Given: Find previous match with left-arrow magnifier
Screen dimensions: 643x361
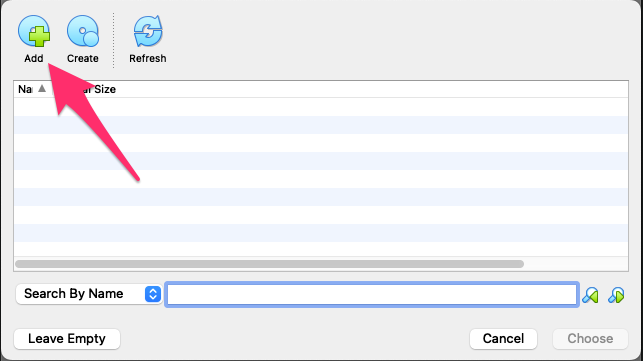Looking at the screenshot, I should coord(591,295).
